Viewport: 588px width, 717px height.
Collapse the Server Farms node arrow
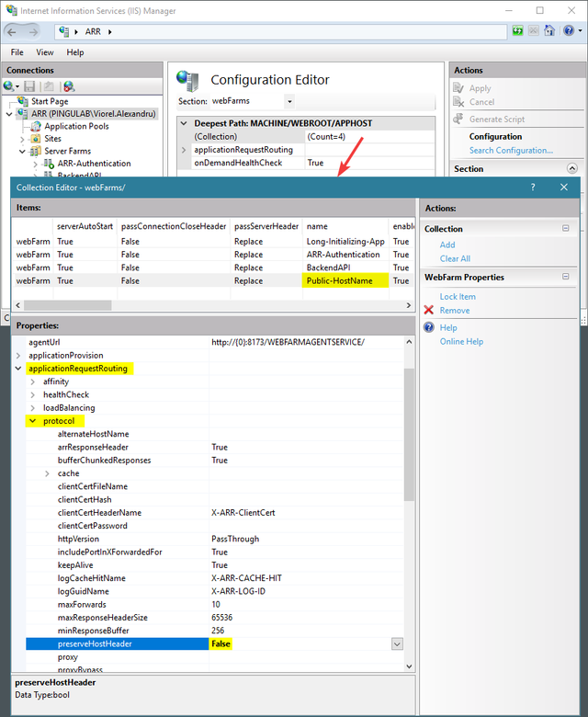click(x=22, y=152)
